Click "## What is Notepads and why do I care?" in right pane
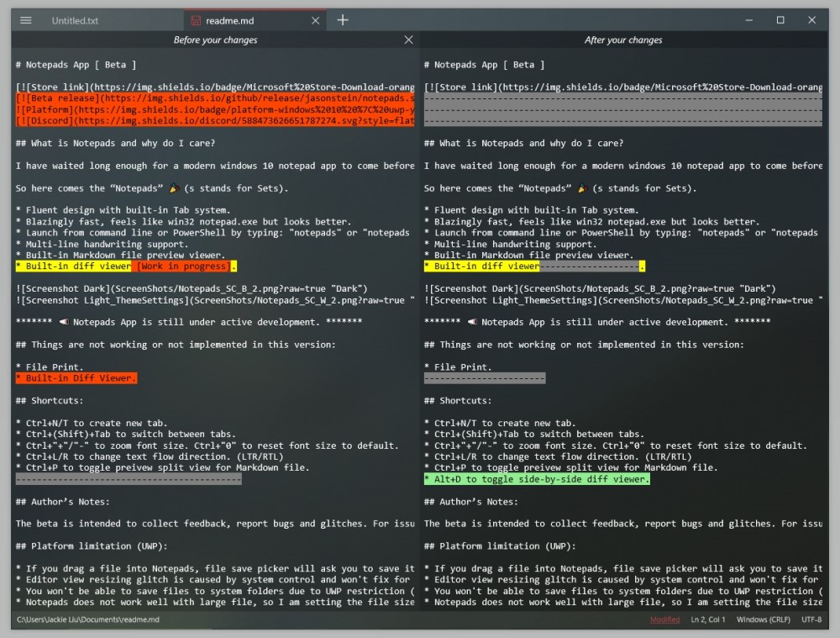 click(x=524, y=143)
